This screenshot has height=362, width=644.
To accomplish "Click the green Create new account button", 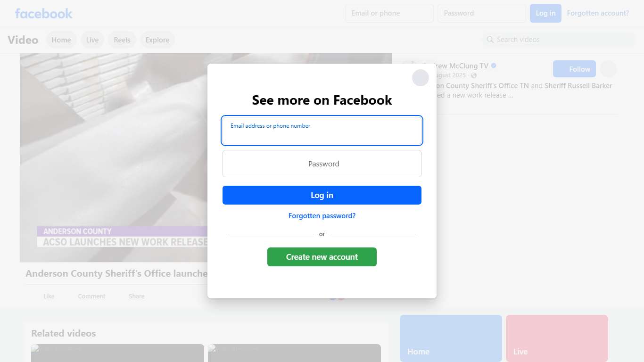I will (322, 257).
